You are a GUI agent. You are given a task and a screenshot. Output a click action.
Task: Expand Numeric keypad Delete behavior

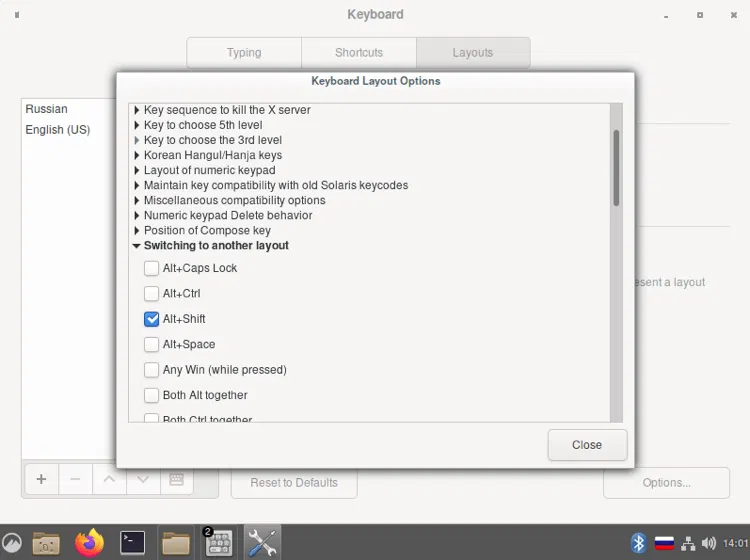pyautogui.click(x=137, y=215)
